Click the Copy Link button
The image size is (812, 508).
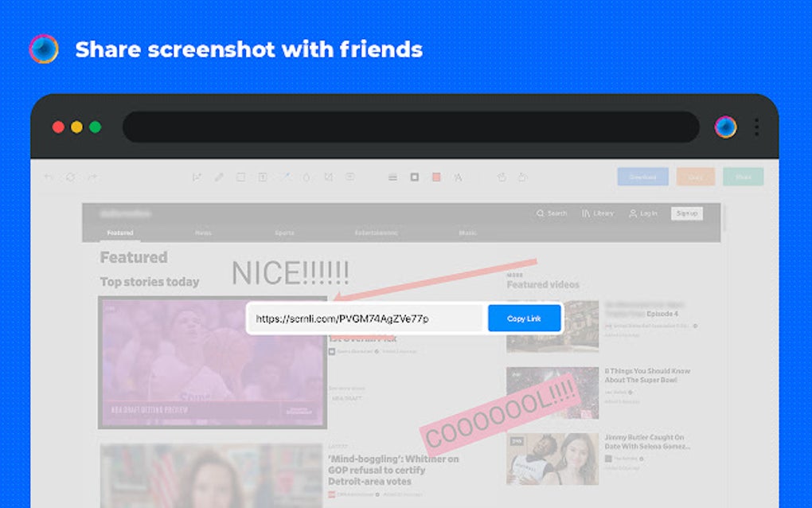pyautogui.click(x=524, y=318)
